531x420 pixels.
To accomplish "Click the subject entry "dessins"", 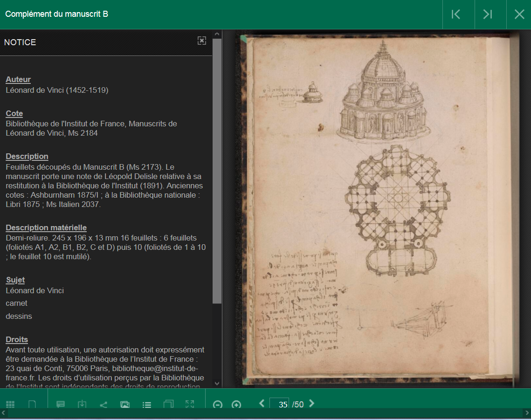I will click(19, 316).
